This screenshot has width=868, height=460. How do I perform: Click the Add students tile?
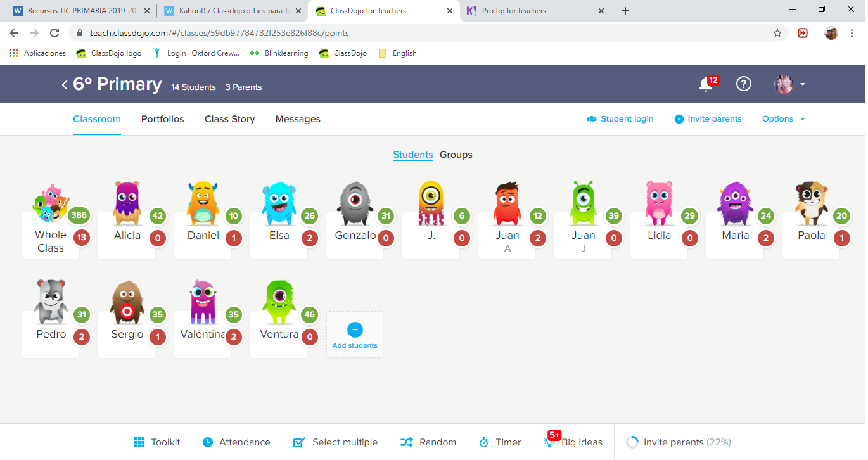click(355, 335)
